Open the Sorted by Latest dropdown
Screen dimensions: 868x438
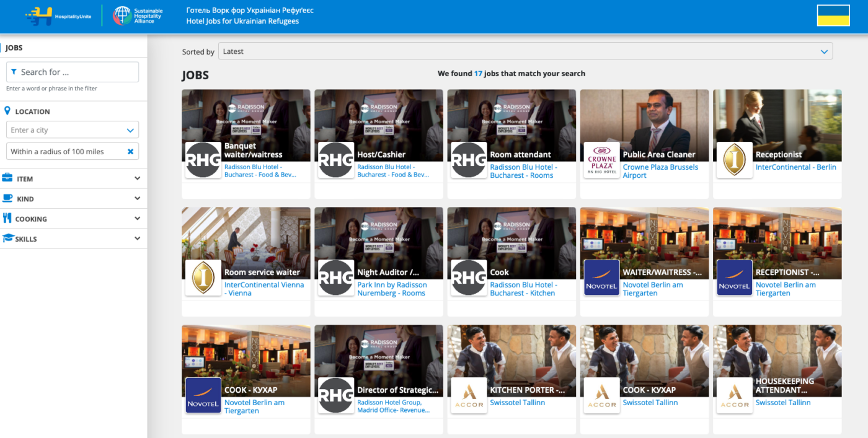click(525, 51)
